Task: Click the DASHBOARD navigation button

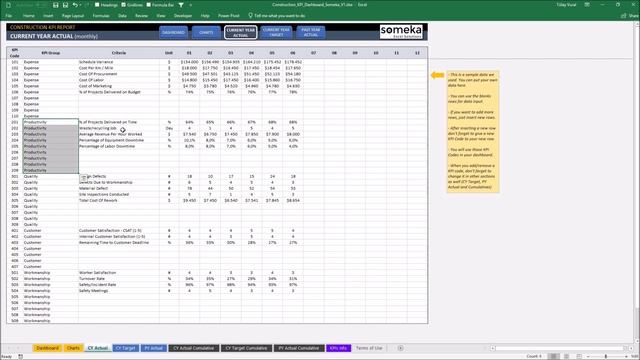Action: click(x=173, y=32)
